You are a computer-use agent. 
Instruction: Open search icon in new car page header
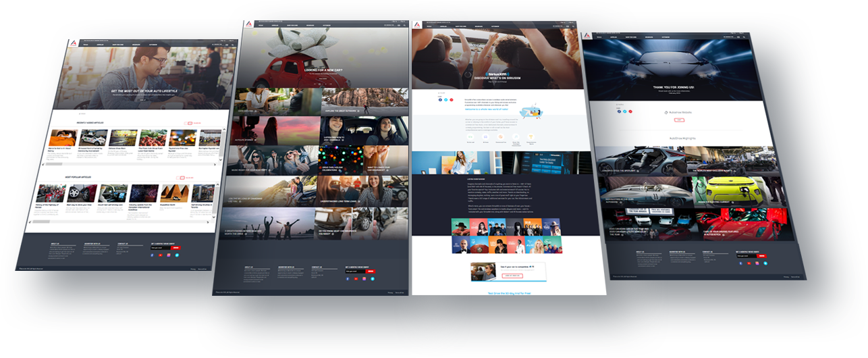[404, 25]
